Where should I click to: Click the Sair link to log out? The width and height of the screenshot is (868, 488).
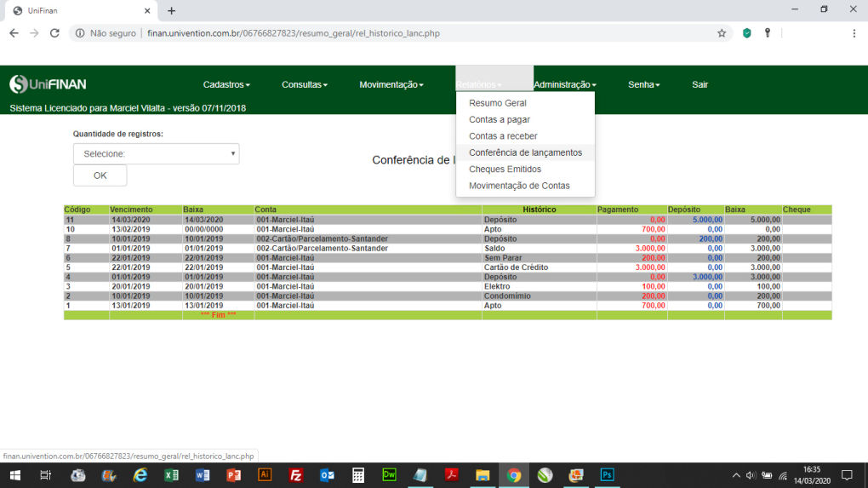[x=700, y=85]
